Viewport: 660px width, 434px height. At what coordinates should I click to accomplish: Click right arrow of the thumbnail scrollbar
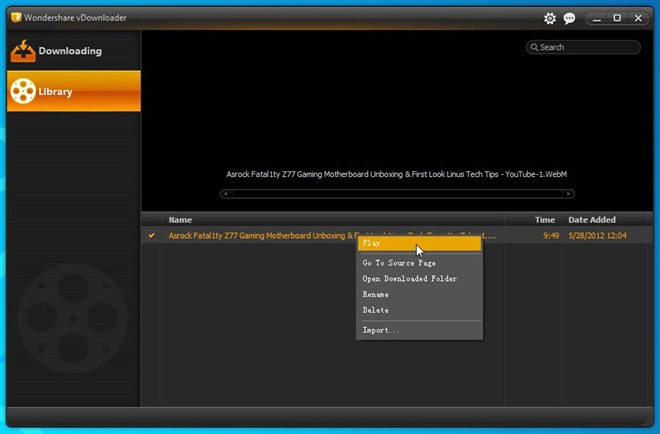(569, 194)
